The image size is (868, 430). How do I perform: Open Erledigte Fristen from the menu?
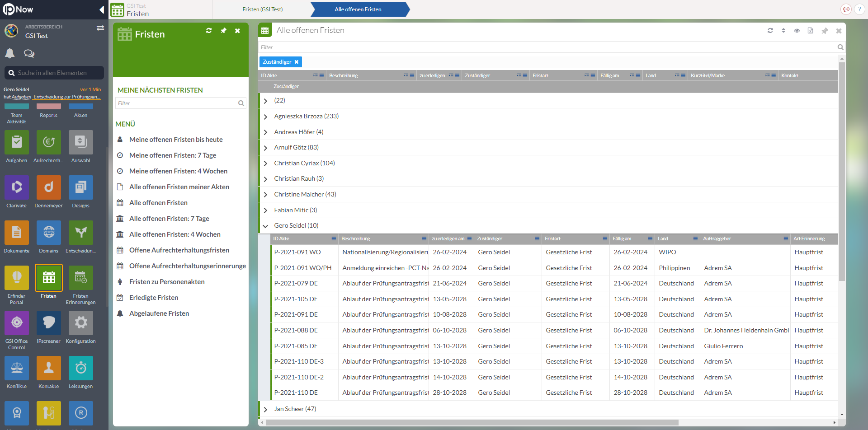tap(152, 297)
